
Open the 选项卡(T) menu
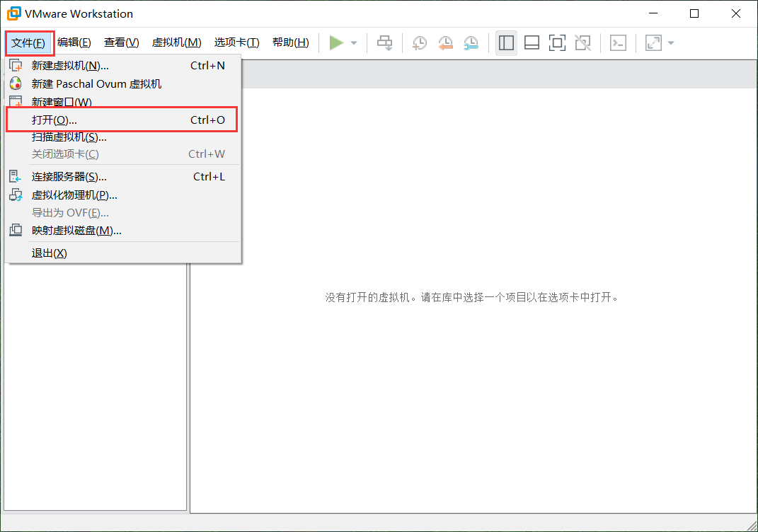(x=237, y=43)
